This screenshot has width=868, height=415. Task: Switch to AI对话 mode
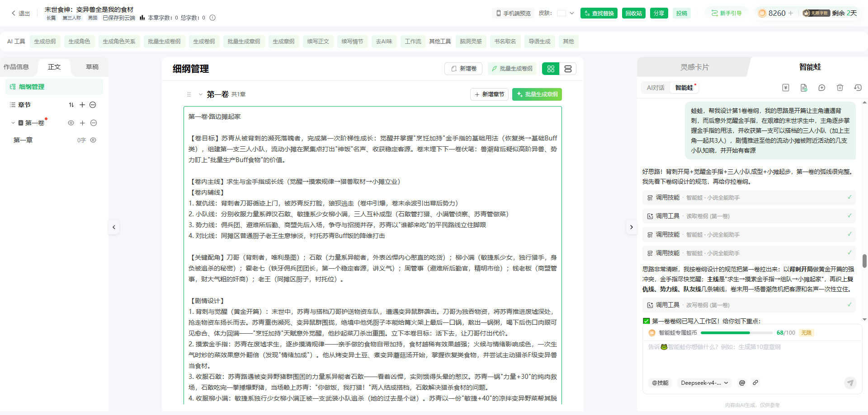(656, 88)
